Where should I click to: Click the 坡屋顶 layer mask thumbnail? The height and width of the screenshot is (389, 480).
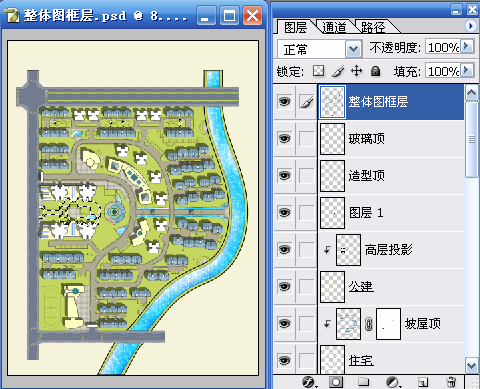click(388, 324)
